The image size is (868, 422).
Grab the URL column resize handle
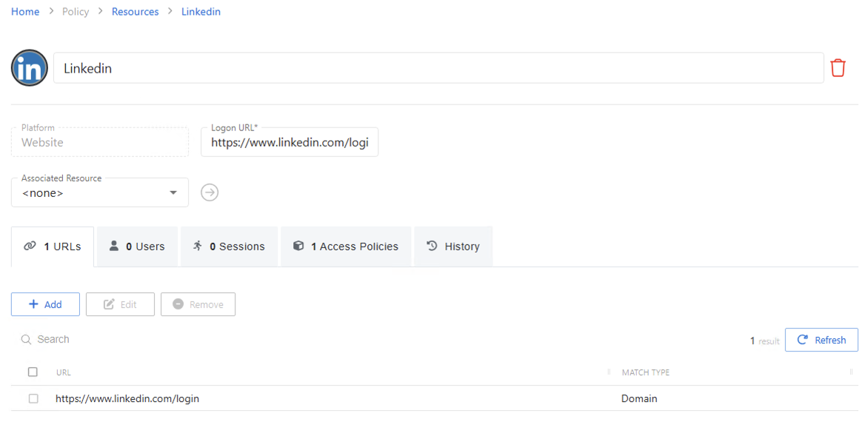609,372
